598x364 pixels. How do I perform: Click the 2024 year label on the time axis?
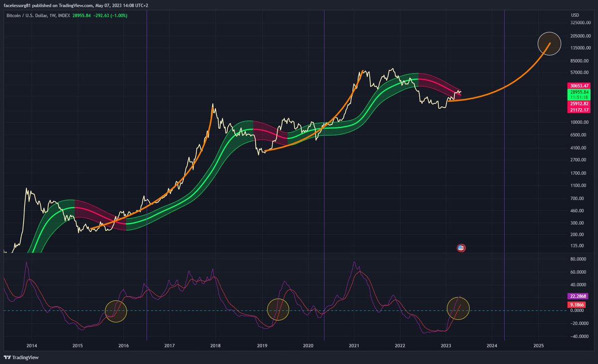[492, 345]
